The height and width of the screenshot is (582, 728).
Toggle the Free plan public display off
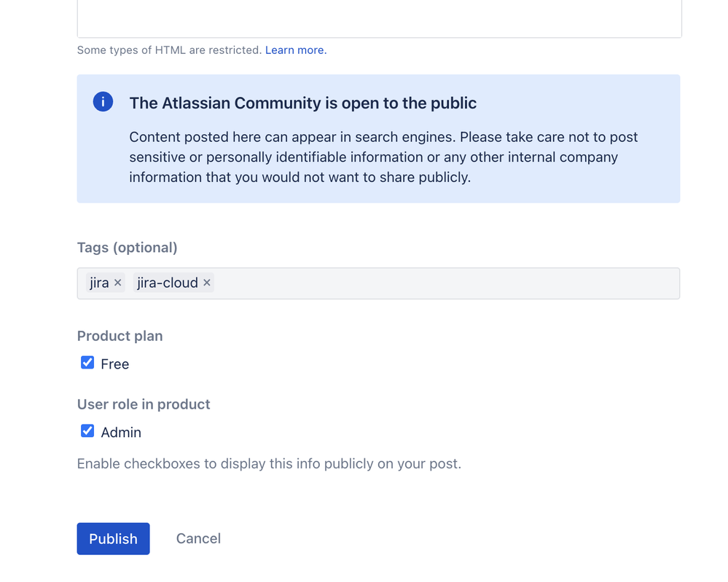click(x=87, y=362)
